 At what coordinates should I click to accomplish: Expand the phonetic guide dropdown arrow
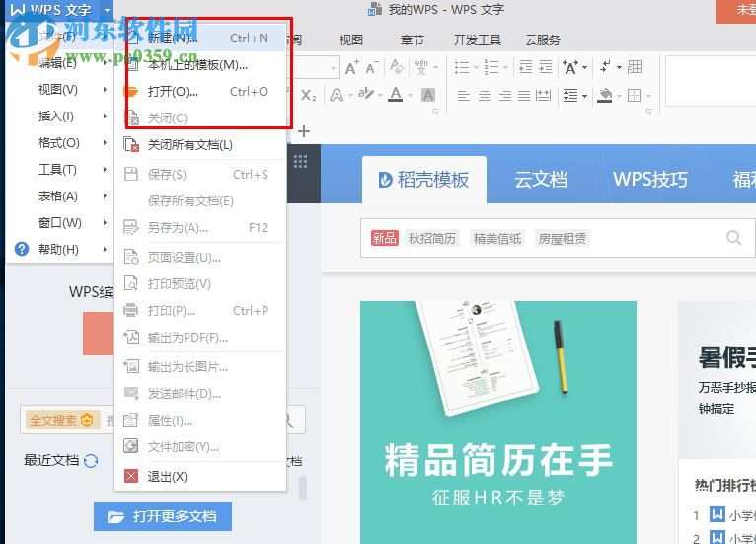436,67
